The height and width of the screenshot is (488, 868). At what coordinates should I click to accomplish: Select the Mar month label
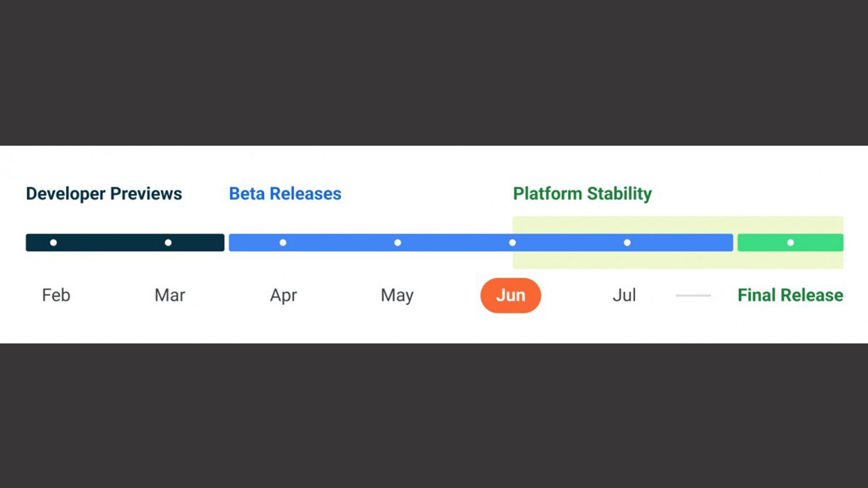tap(170, 295)
